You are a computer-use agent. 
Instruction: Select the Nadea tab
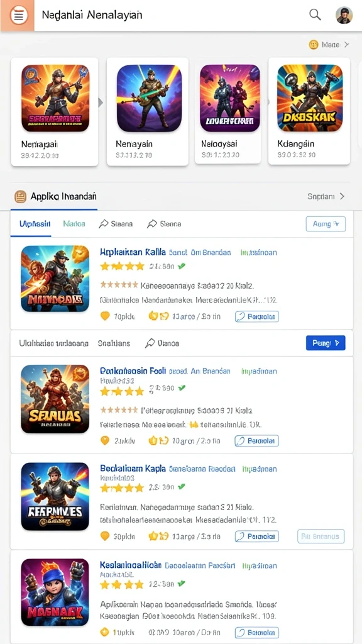pos(74,224)
